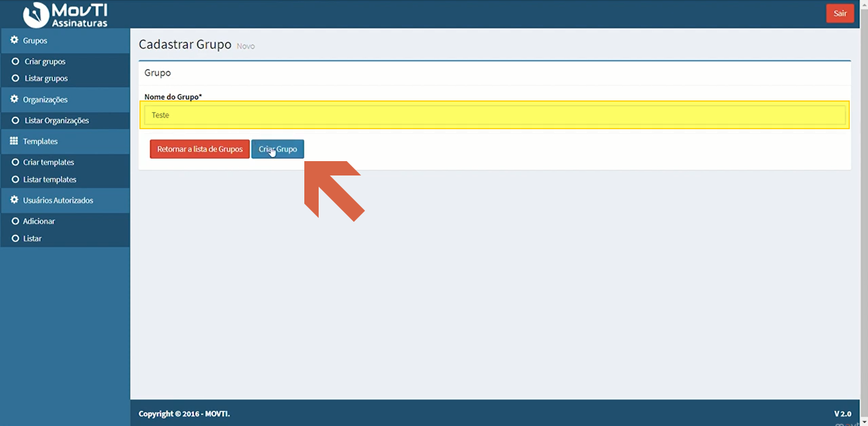868x426 pixels.
Task: Click the gear icon beside Usuários Autorizados
Action: 14,200
